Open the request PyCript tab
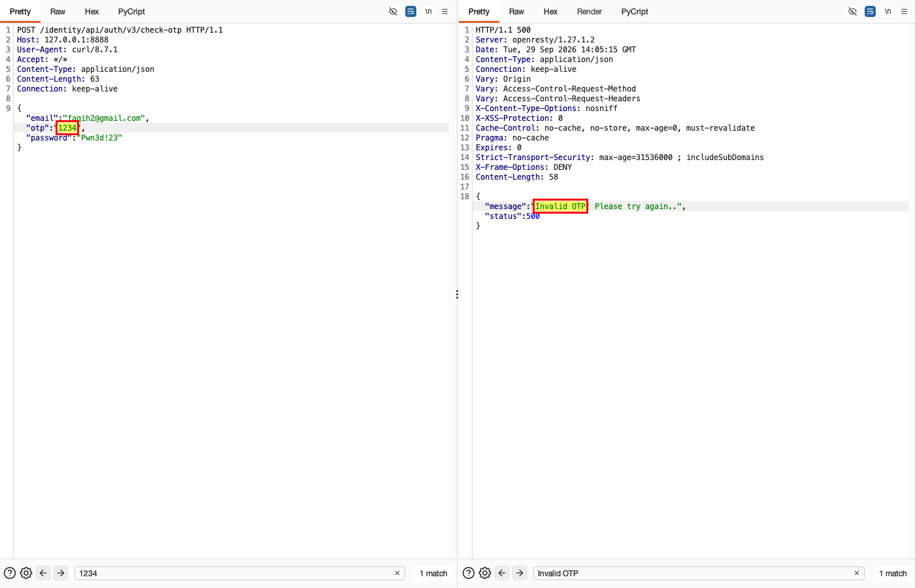 coord(131,11)
